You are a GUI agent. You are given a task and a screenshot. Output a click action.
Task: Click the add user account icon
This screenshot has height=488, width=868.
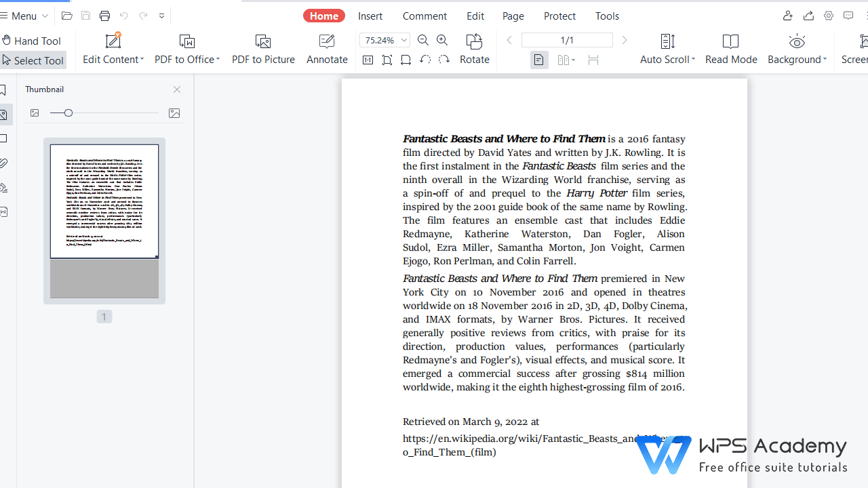787,16
